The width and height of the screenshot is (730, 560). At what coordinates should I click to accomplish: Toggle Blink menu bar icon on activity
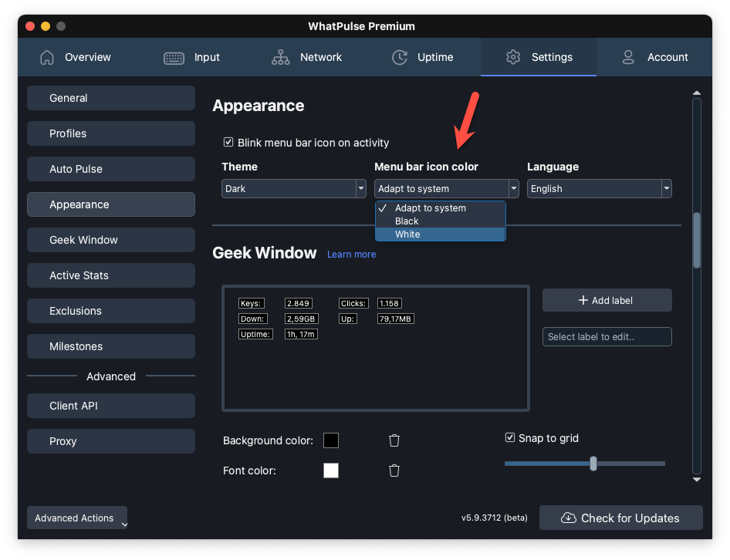coord(228,142)
